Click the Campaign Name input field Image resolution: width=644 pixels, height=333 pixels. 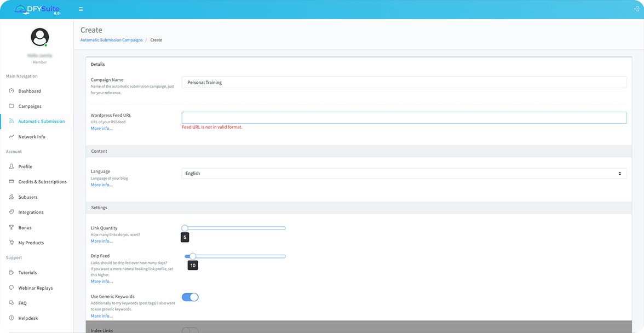point(404,82)
